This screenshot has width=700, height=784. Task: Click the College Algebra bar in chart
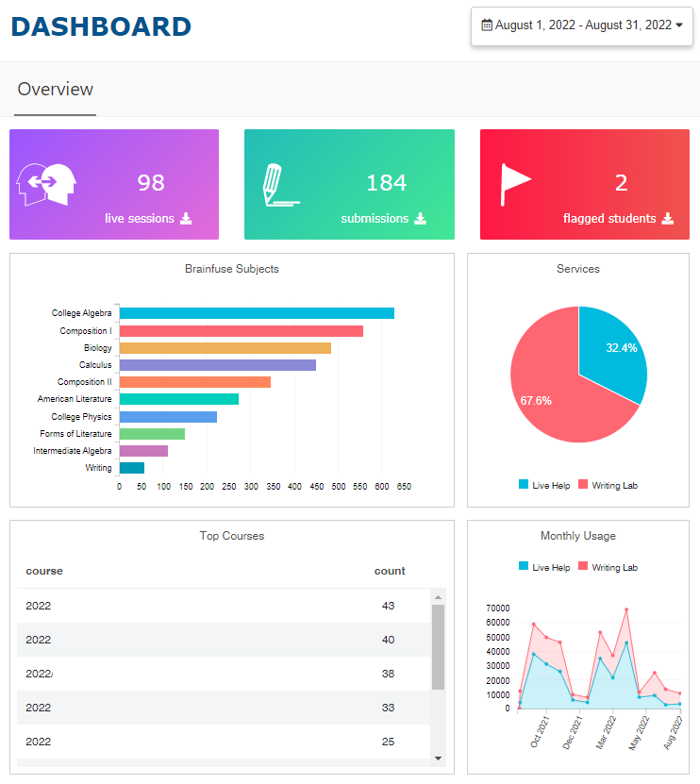256,313
